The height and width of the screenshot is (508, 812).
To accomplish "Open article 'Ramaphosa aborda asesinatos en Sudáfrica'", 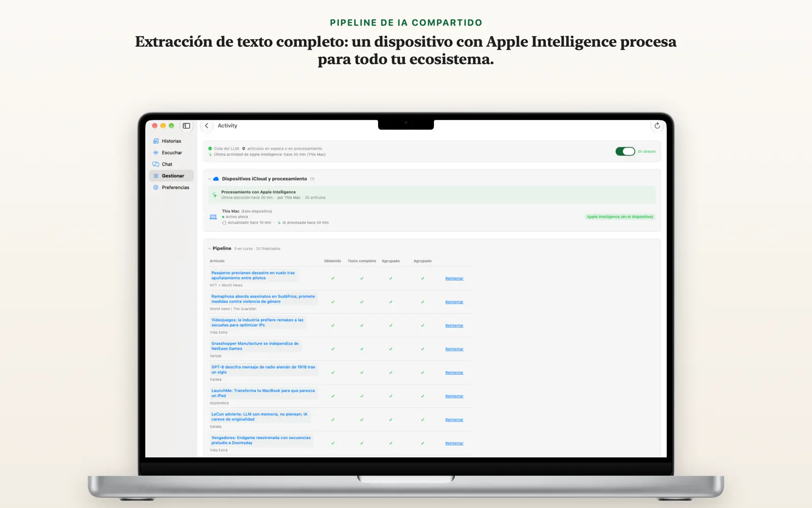I will pos(263,299).
